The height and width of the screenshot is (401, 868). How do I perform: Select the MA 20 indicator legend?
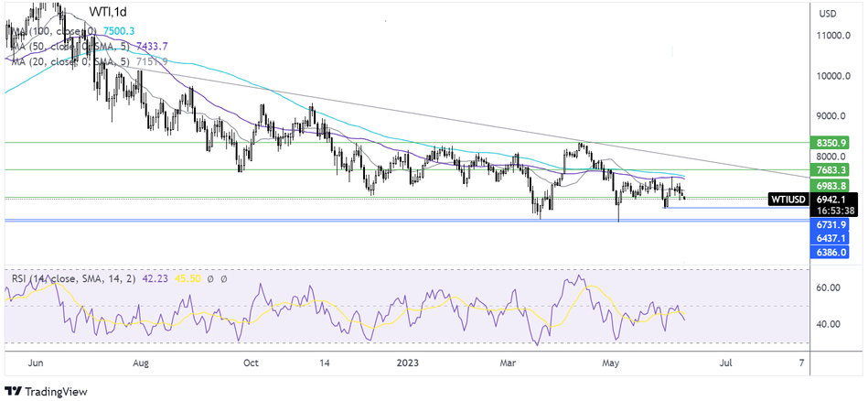pyautogui.click(x=76, y=60)
